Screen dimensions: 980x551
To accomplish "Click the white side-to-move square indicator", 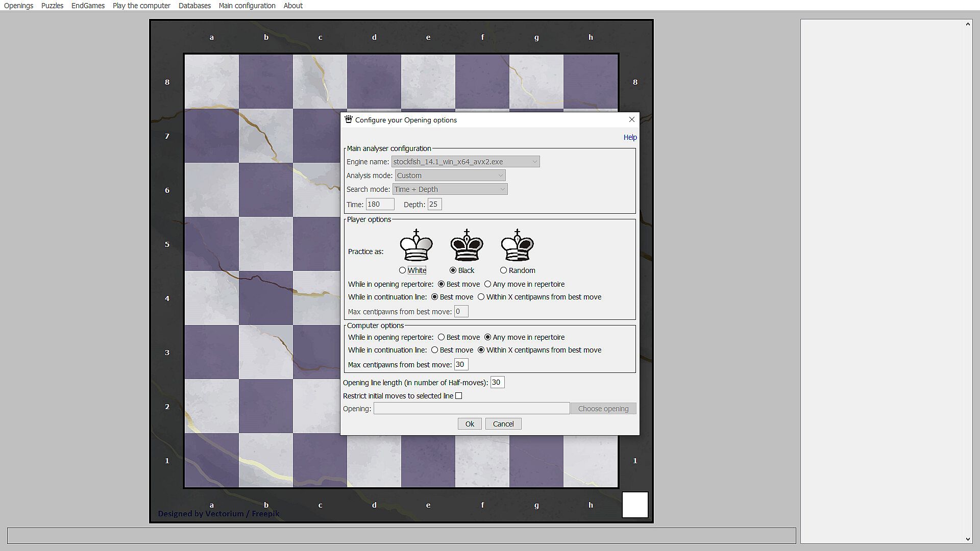I will (634, 505).
